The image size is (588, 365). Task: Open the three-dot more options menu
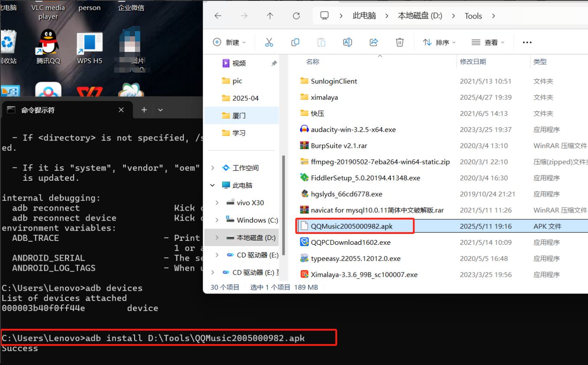pyautogui.click(x=527, y=42)
